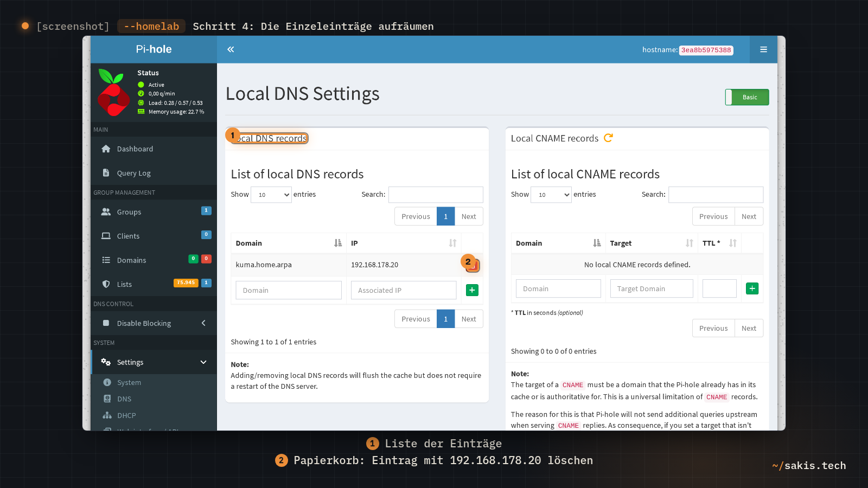Open the DHCP settings submenu item
868x488 pixels.
[x=154, y=415]
